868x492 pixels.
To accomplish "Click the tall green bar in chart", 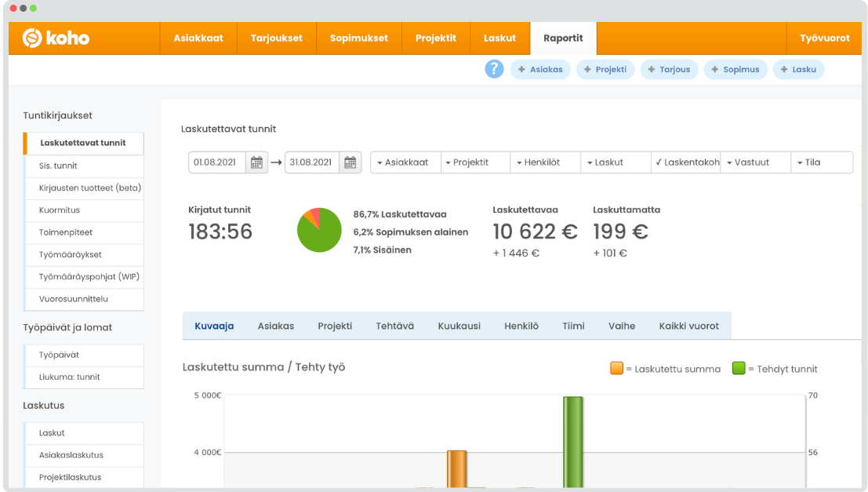I will tap(573, 442).
